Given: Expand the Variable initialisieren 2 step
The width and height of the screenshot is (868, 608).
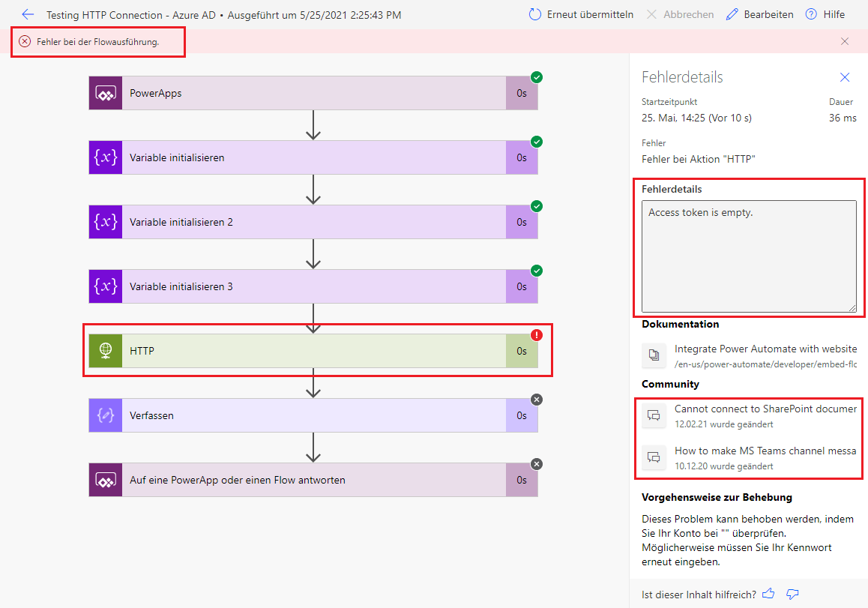Looking at the screenshot, I should click(x=313, y=222).
